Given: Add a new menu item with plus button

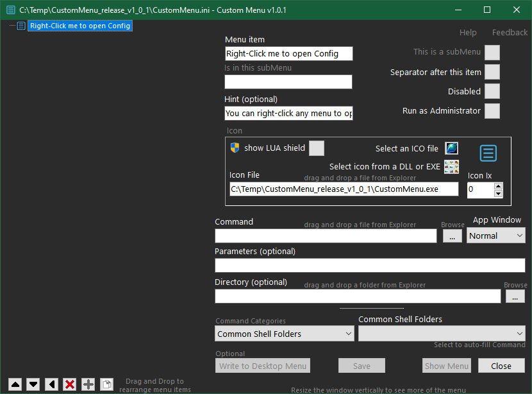Looking at the screenshot, I should point(88,384).
